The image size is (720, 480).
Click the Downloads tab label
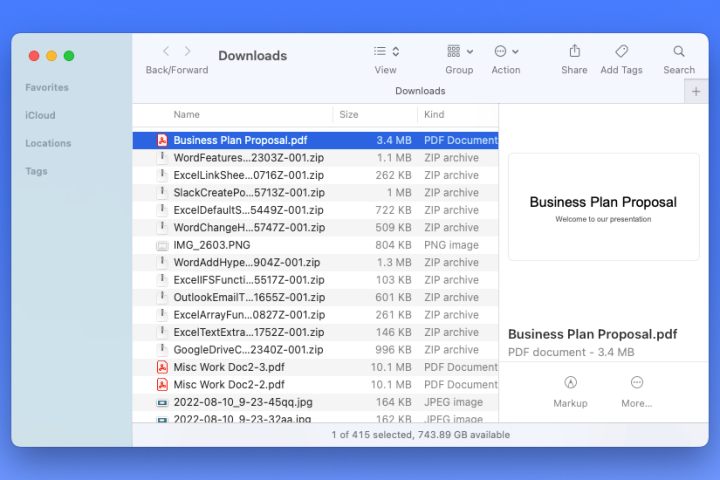point(420,91)
